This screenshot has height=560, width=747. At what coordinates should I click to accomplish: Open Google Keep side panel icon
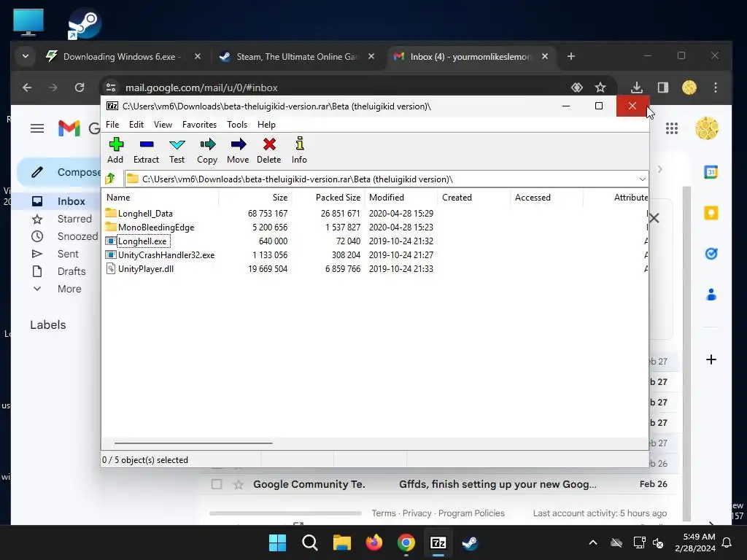coord(711,213)
